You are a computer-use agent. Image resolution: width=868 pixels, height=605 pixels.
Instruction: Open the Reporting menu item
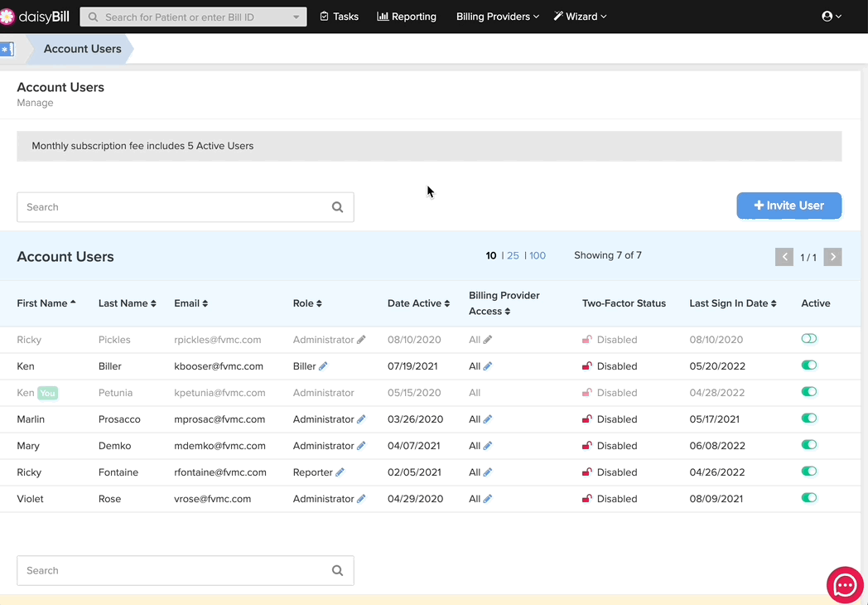click(x=407, y=17)
